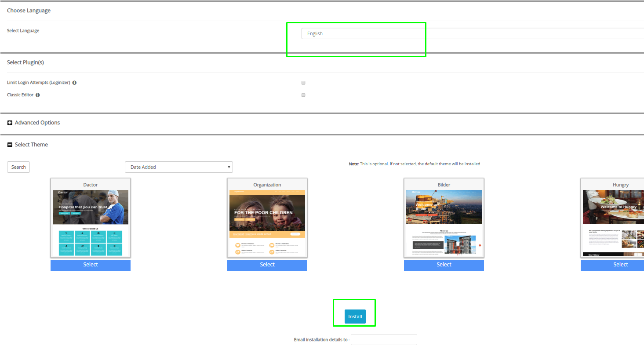Open the Date Added sort dropdown

(178, 167)
